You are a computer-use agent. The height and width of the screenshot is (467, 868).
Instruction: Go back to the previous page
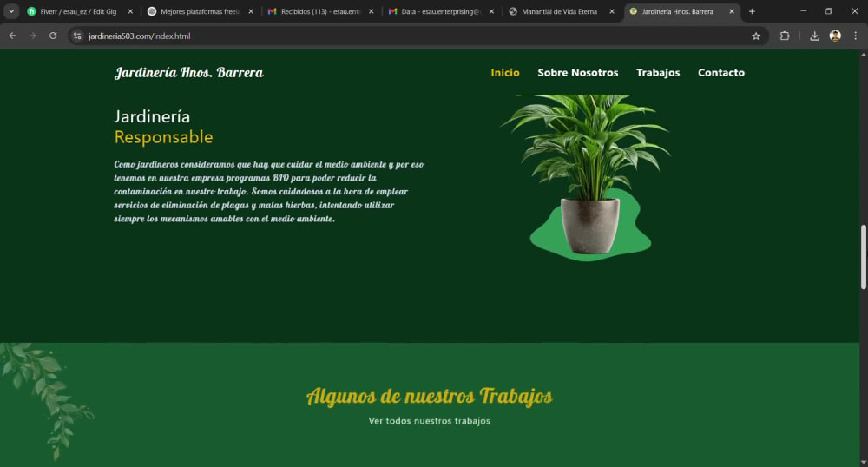pos(13,36)
